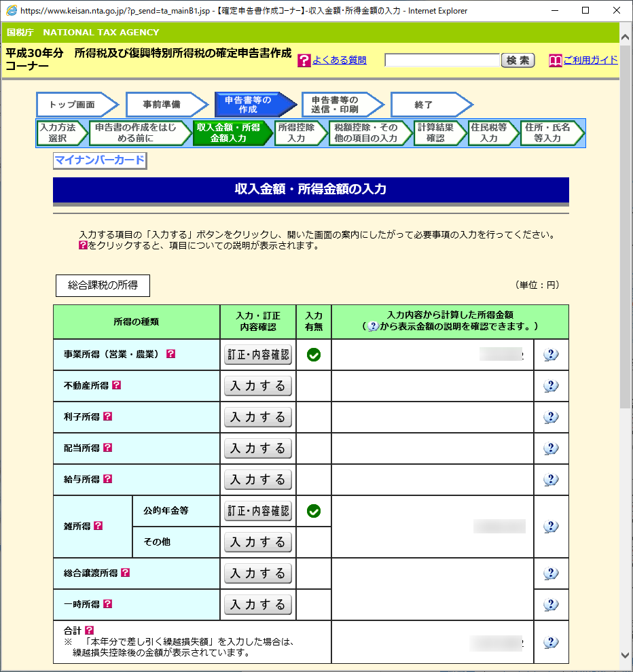Click the green checkmark in 事業所得 row

pyautogui.click(x=314, y=355)
